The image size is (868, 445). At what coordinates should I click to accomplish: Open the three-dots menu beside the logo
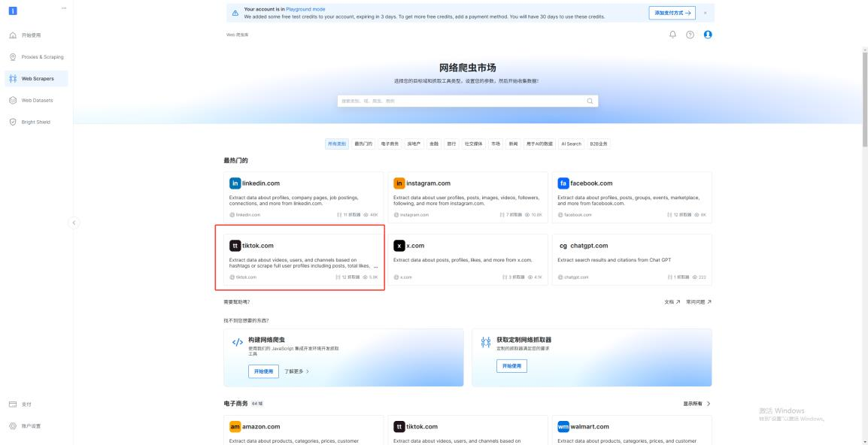coord(64,8)
